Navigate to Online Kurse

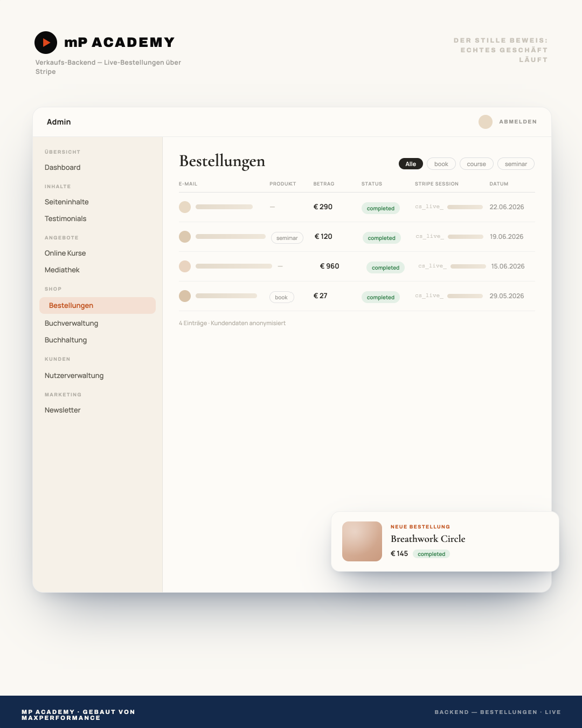(65, 253)
